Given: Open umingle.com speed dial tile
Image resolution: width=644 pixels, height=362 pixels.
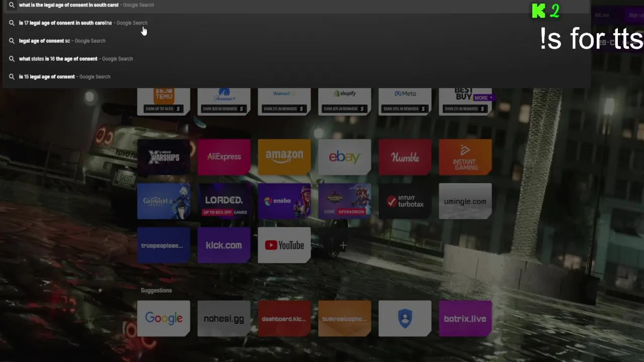Looking at the screenshot, I should click(465, 201).
